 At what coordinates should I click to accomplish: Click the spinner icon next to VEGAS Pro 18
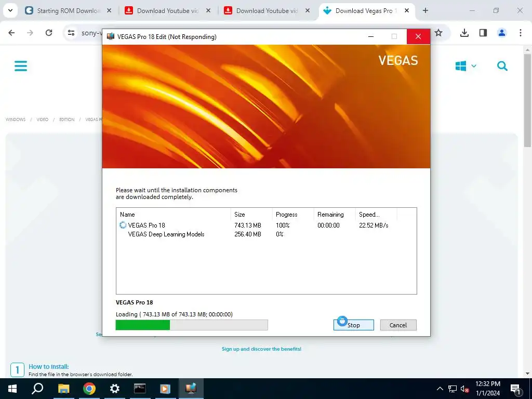coord(123,225)
